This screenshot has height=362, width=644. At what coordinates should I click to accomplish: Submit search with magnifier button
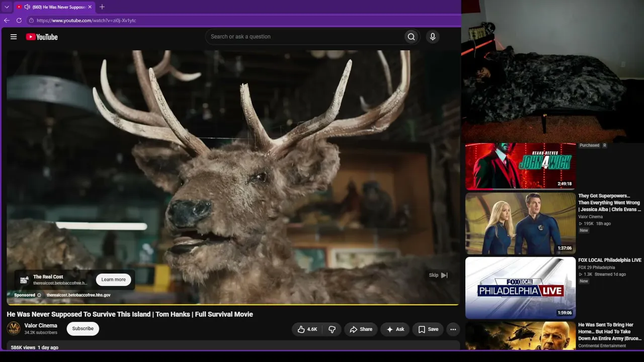tap(412, 37)
